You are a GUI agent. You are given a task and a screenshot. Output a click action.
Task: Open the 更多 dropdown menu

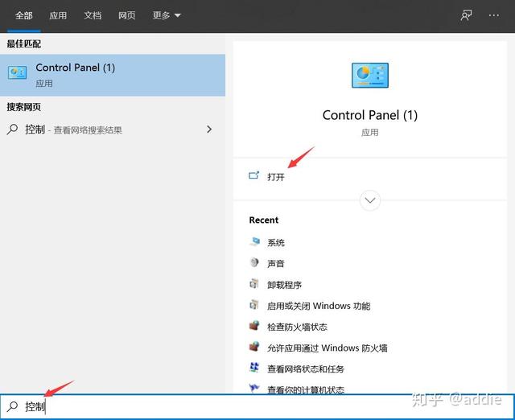[x=167, y=15]
